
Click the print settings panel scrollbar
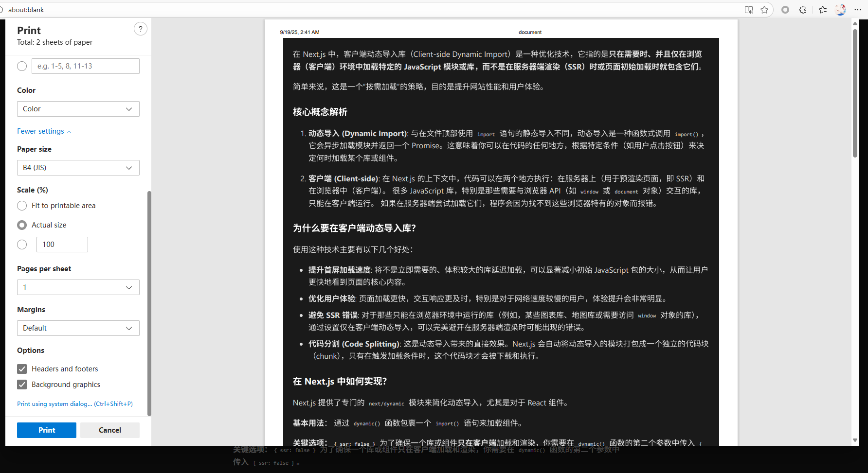(149, 303)
